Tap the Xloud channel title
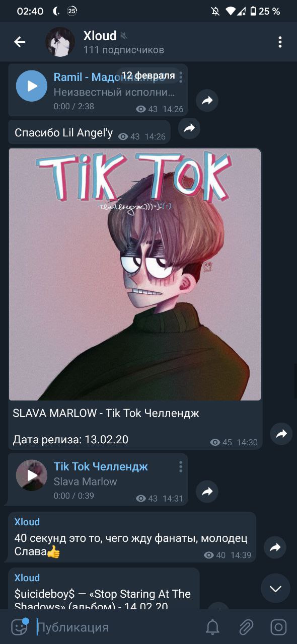This screenshot has width=297, height=644. [100, 36]
